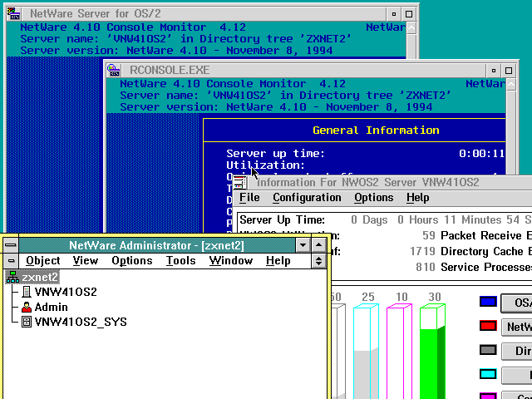
Task: Click the VNW41OS2_SYS volume label
Action: point(81,322)
